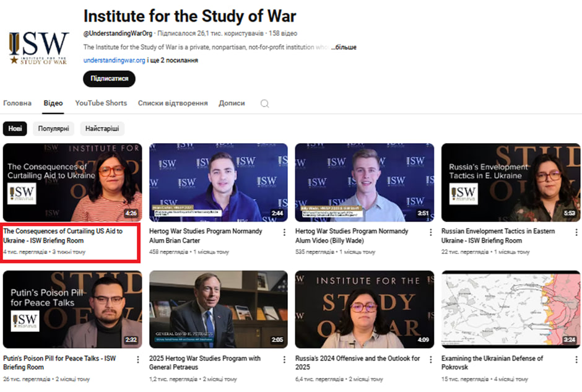582x392 pixels.
Task: Switch to the YouTube Shorts tab
Action: point(101,103)
